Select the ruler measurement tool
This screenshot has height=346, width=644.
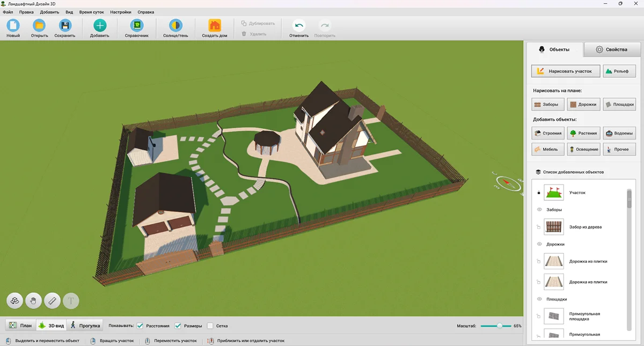pyautogui.click(x=52, y=300)
